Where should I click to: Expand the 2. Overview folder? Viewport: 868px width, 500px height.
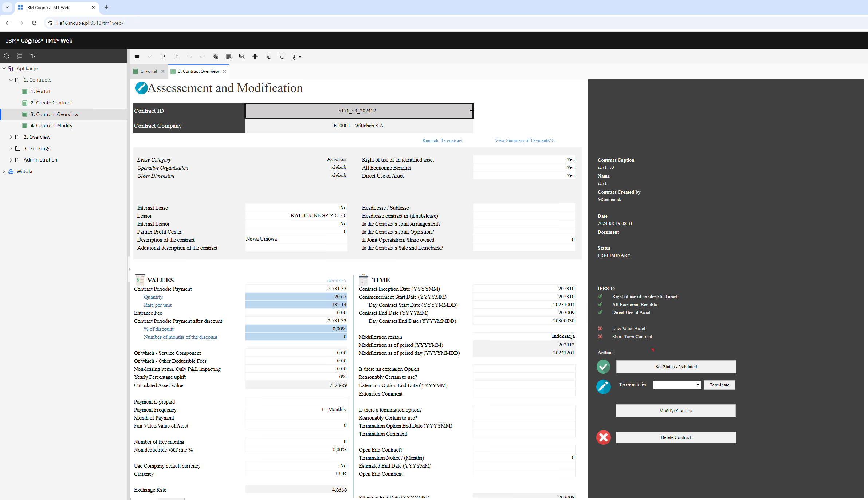[11, 137]
